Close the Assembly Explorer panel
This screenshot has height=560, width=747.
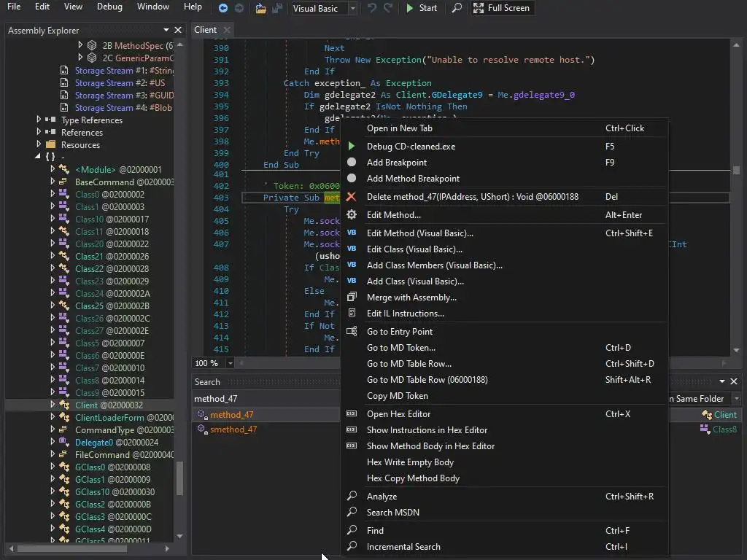(x=177, y=30)
